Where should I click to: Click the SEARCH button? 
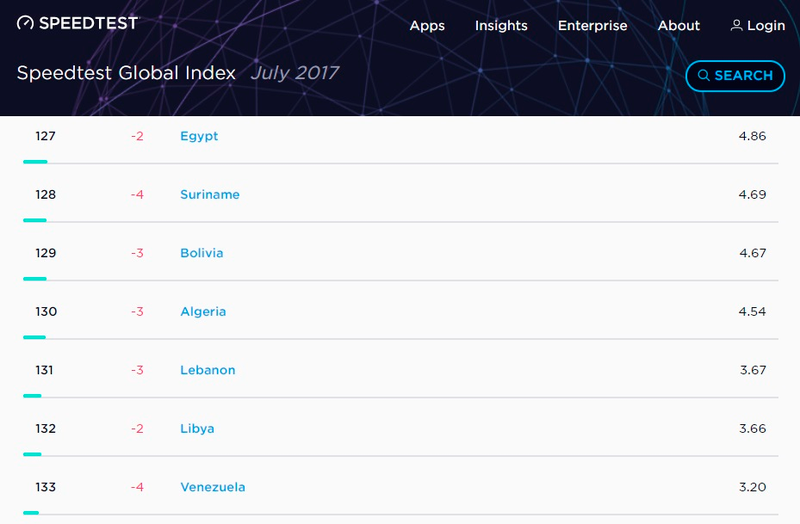tap(735, 76)
